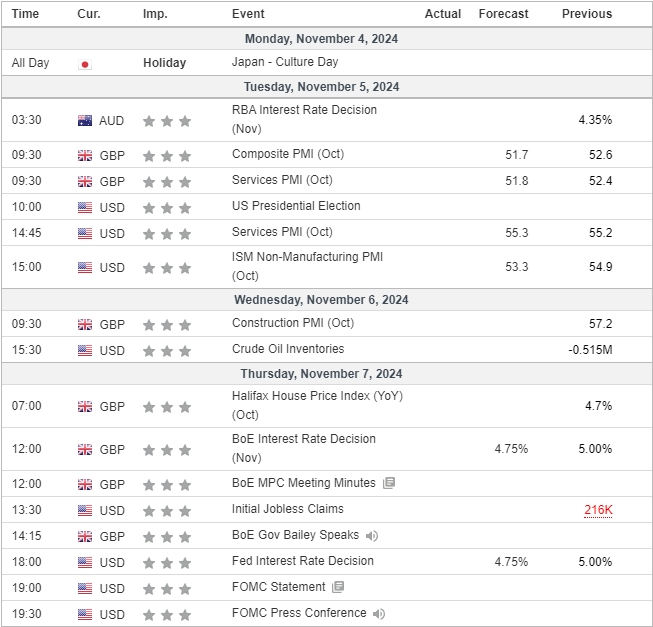
Task: Open RBA Interest Rate Decision (Nov) event
Action: [x=304, y=119]
